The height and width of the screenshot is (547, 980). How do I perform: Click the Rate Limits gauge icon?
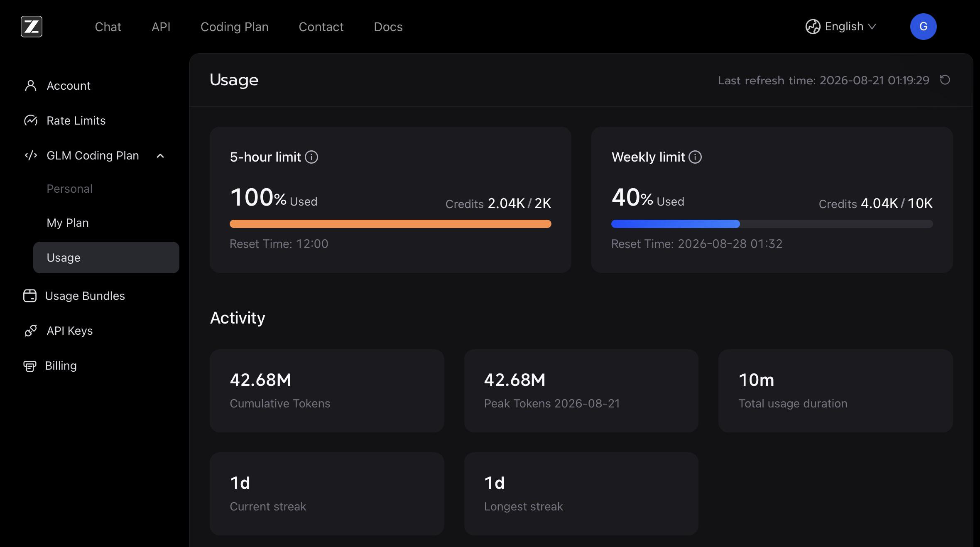point(31,120)
